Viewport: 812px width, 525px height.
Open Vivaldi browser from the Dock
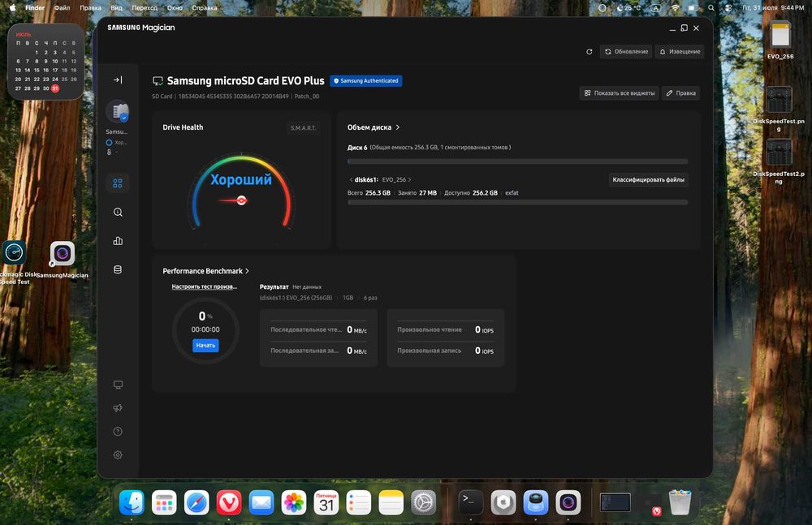pos(229,502)
